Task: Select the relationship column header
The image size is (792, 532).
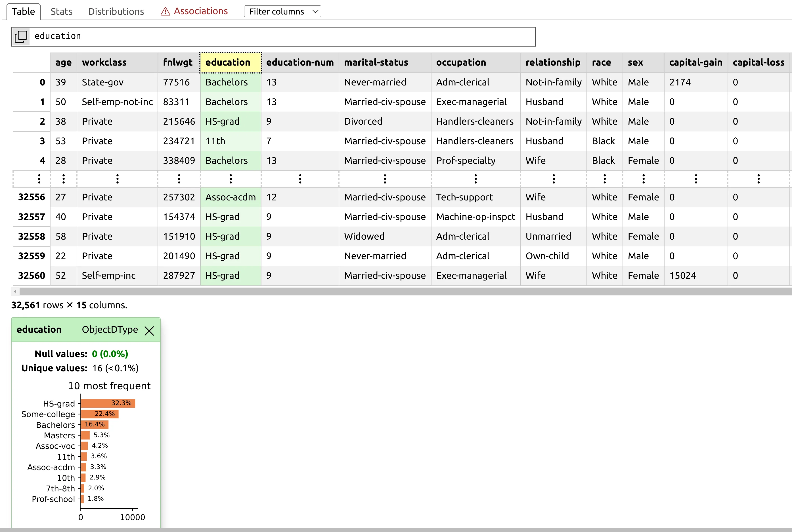Action: coord(554,62)
